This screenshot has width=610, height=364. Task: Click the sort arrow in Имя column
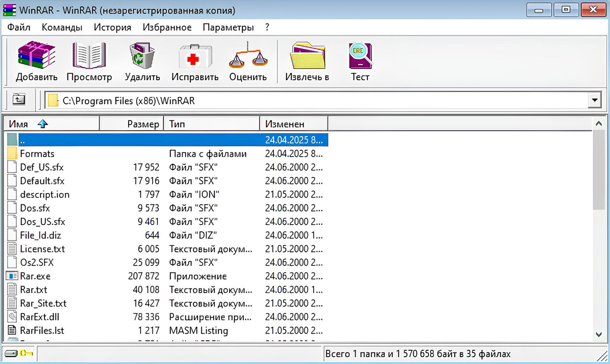(43, 124)
